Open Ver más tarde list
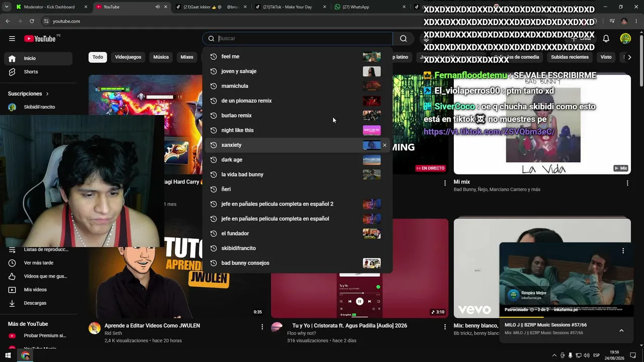This screenshot has height=362, width=644. pyautogui.click(x=38, y=263)
